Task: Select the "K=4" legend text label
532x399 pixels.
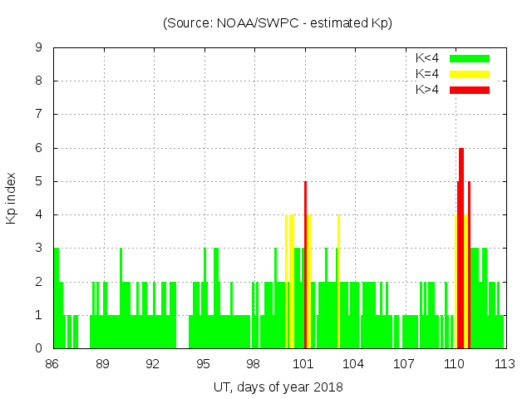Action: pos(427,74)
